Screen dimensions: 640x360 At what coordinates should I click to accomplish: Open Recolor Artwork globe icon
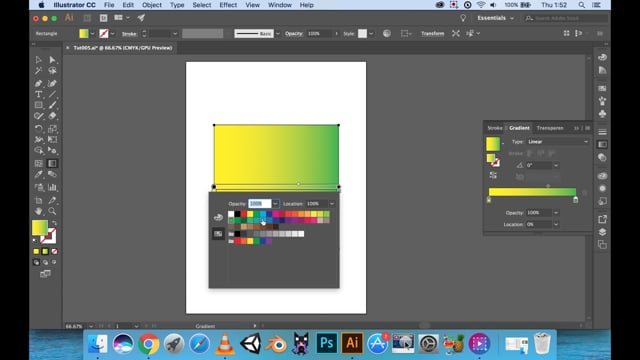(x=387, y=33)
